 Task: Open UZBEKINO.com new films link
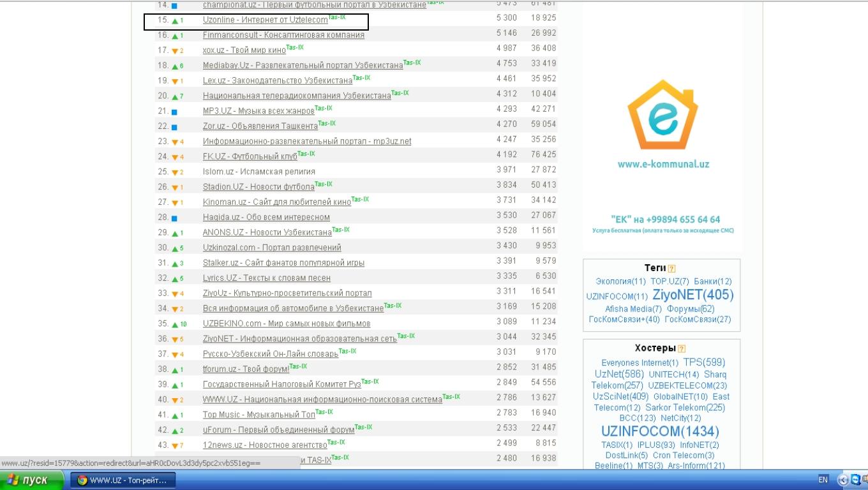pyautogui.click(x=287, y=323)
